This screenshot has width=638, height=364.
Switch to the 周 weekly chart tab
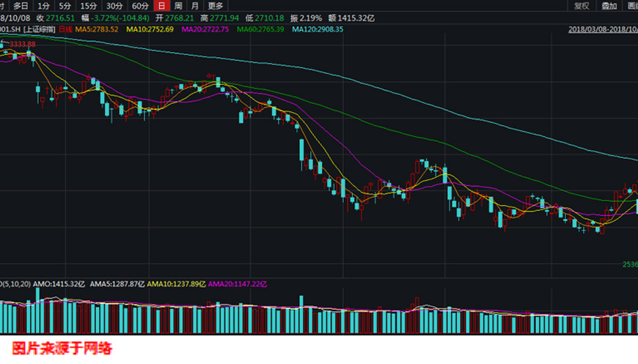coord(178,6)
